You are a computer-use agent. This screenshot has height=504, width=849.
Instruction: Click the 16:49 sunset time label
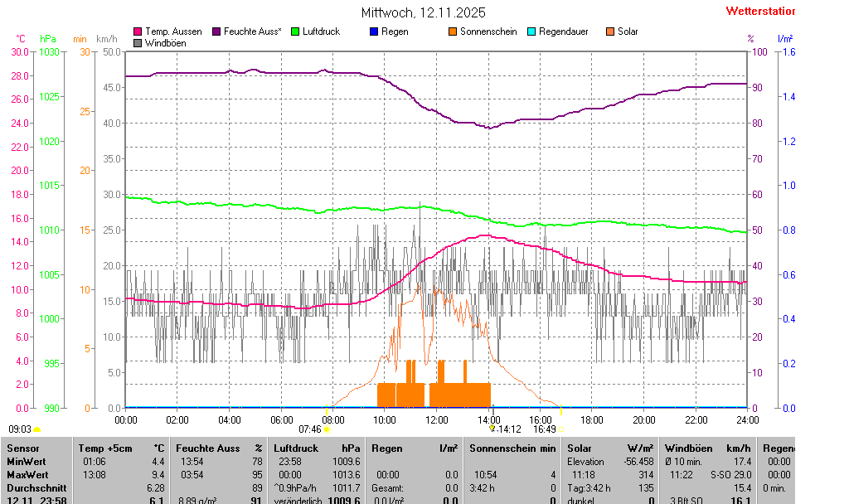coord(543,429)
